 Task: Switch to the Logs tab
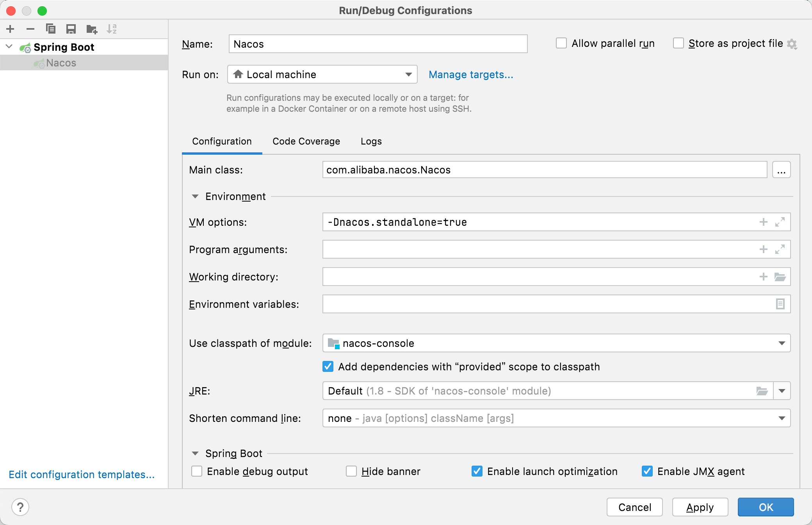pyautogui.click(x=371, y=141)
